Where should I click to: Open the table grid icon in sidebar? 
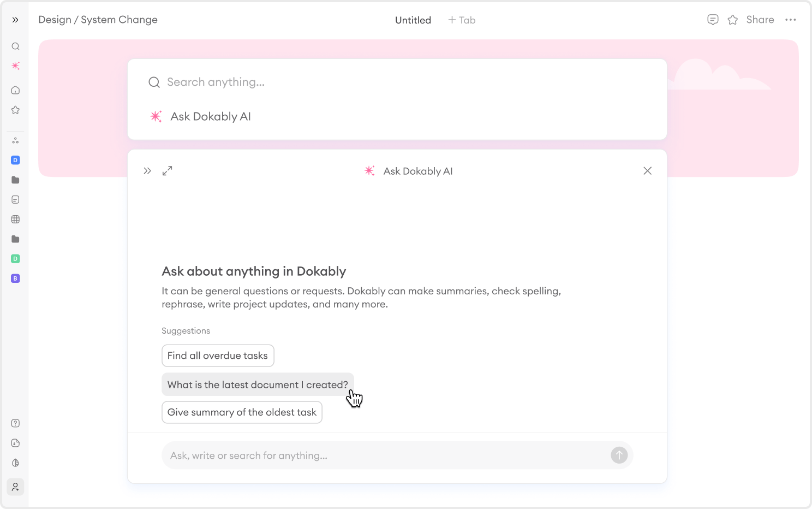pos(15,219)
